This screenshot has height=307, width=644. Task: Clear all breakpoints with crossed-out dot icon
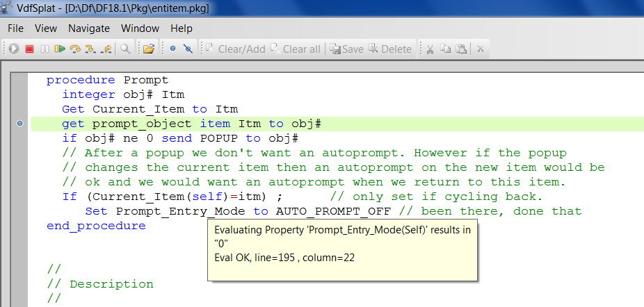point(187,49)
